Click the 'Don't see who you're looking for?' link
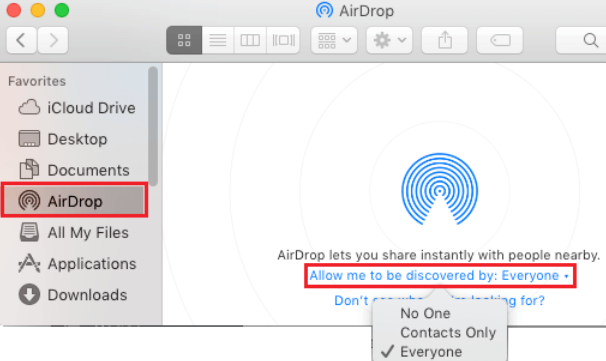This screenshot has height=361, width=606. pyautogui.click(x=439, y=300)
